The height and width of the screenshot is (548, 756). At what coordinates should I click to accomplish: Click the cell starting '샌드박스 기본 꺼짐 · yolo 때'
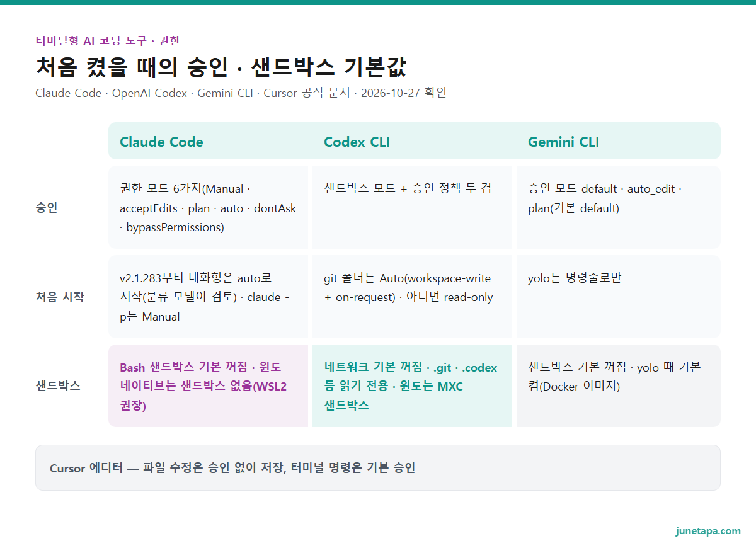618,385
